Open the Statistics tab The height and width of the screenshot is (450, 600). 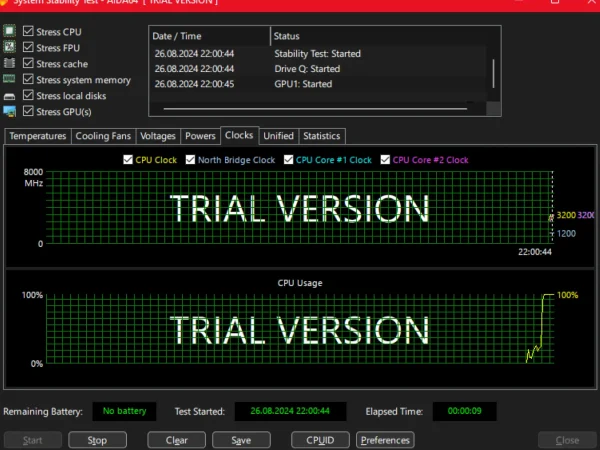[321, 136]
